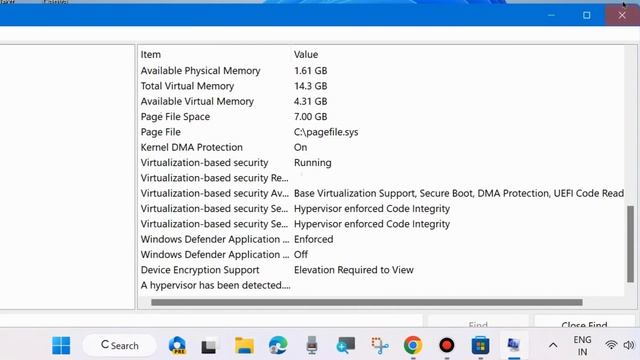Viewport: 640px width, 360px height.
Task: Click the 4.31 GB value
Action: (310, 101)
